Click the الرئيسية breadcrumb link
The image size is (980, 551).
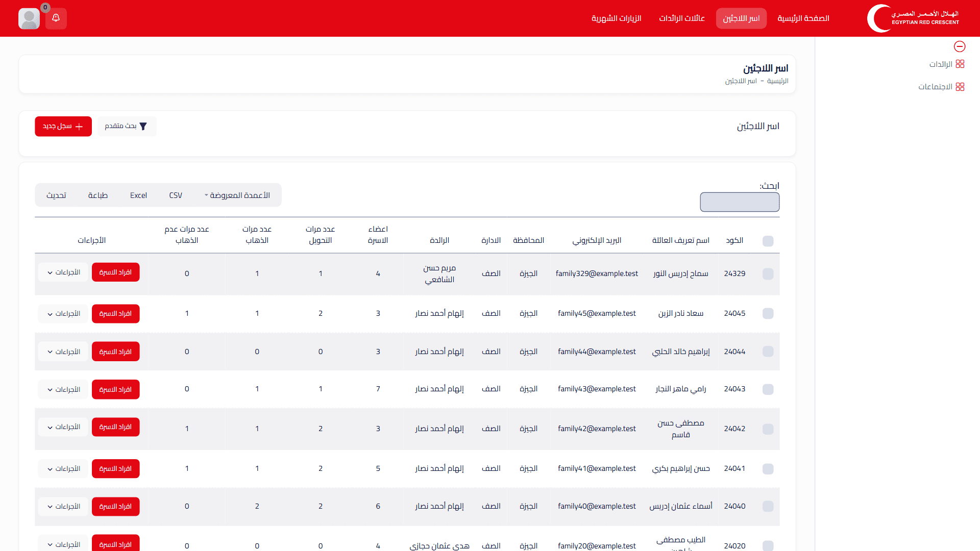pos(777,81)
